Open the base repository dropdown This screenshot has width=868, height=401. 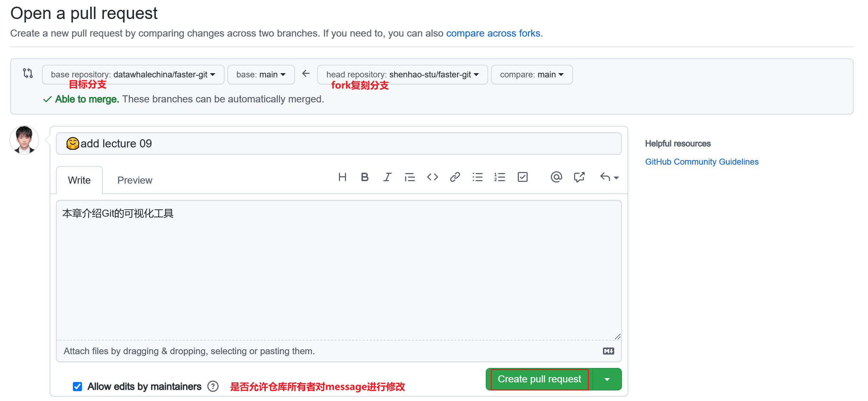click(133, 74)
